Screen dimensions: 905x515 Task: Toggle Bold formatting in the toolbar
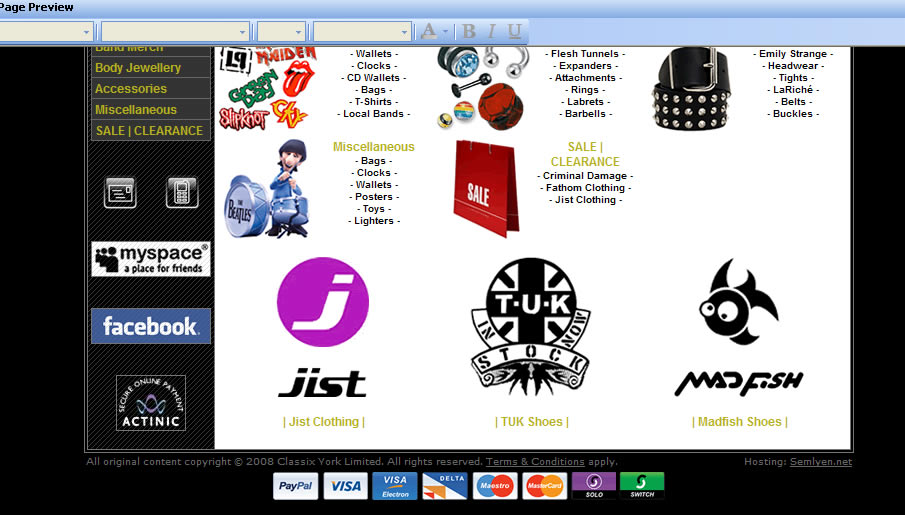point(469,31)
